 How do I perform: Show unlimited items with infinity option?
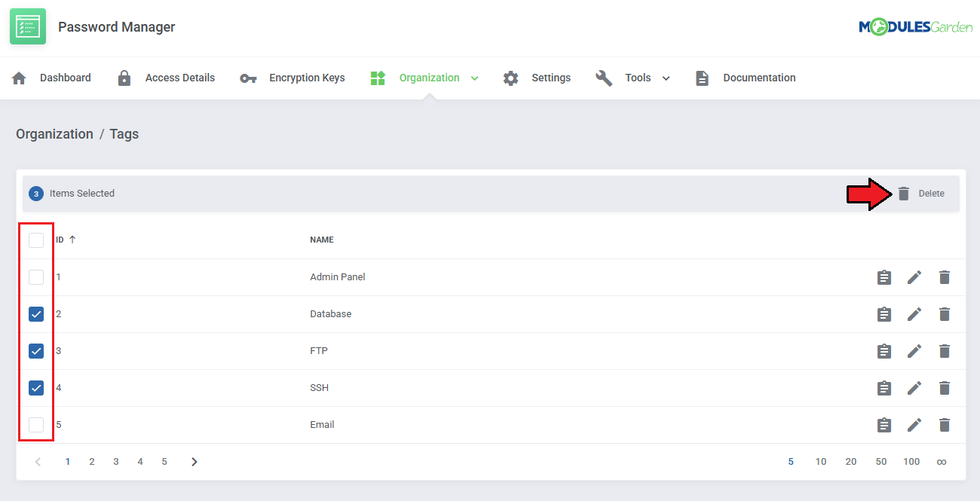point(942,462)
